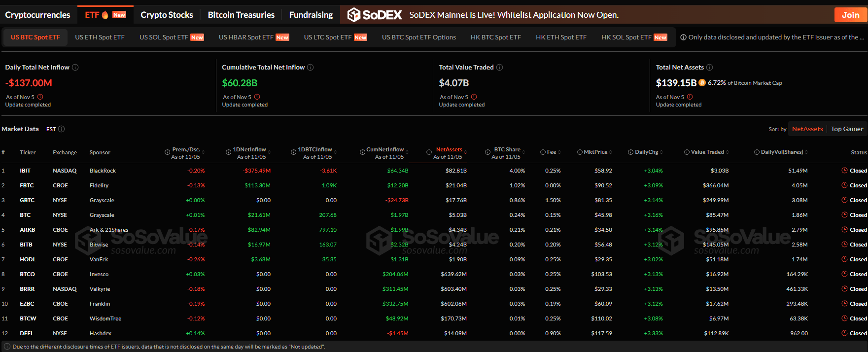Sort table by Value Traded column
The image size is (868, 352).
point(728,152)
